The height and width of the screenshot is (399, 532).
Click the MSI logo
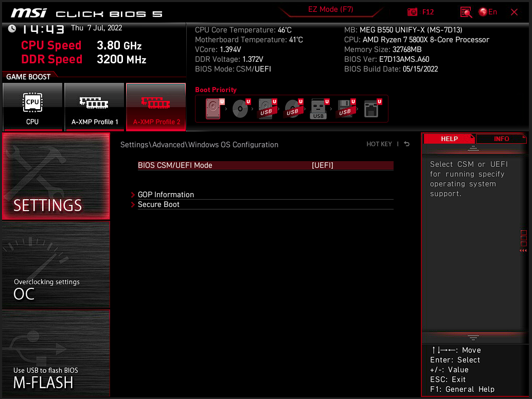28,13
